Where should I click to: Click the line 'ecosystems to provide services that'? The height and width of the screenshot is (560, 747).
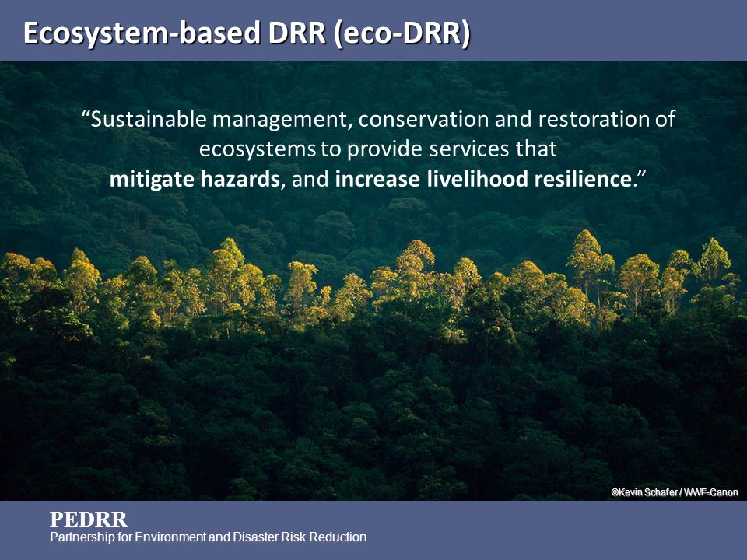tap(378, 149)
